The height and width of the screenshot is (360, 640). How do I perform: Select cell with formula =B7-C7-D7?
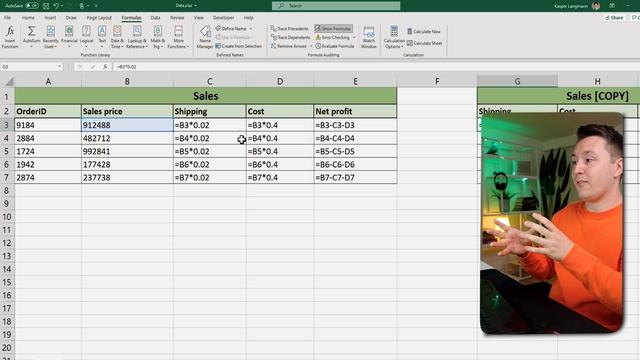355,178
